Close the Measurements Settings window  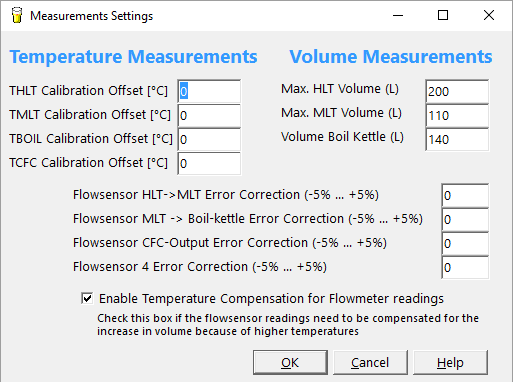pos(489,15)
